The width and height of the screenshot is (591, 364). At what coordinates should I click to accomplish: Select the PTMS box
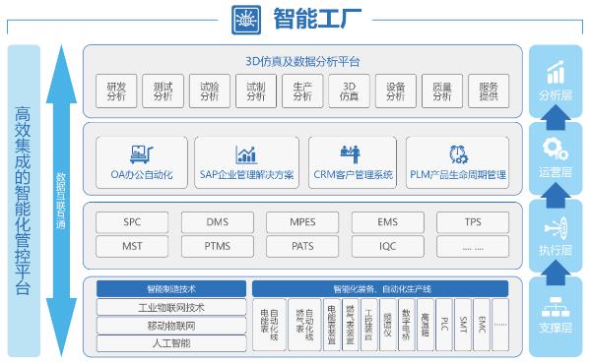[x=218, y=246]
